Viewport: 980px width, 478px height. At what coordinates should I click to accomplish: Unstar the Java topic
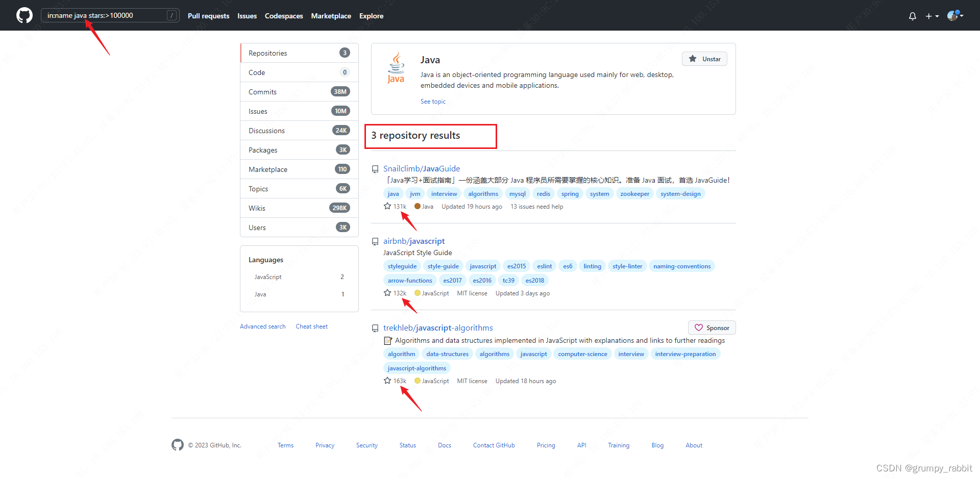tap(704, 59)
